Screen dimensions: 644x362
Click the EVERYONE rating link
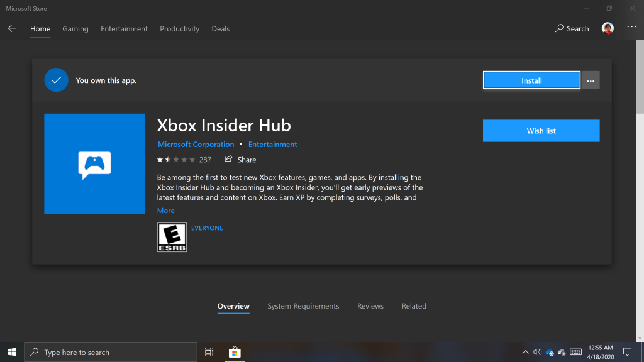pos(207,228)
